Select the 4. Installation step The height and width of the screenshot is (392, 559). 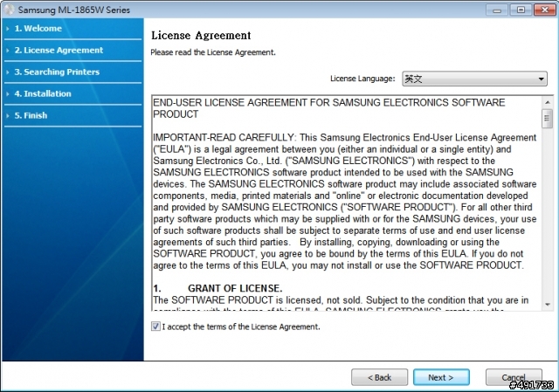coord(43,93)
